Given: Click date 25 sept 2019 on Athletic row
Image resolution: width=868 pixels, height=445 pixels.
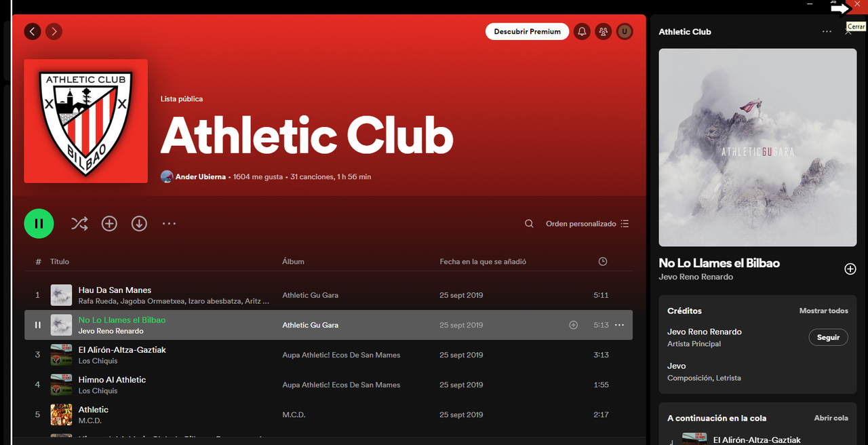Looking at the screenshot, I should [461, 414].
